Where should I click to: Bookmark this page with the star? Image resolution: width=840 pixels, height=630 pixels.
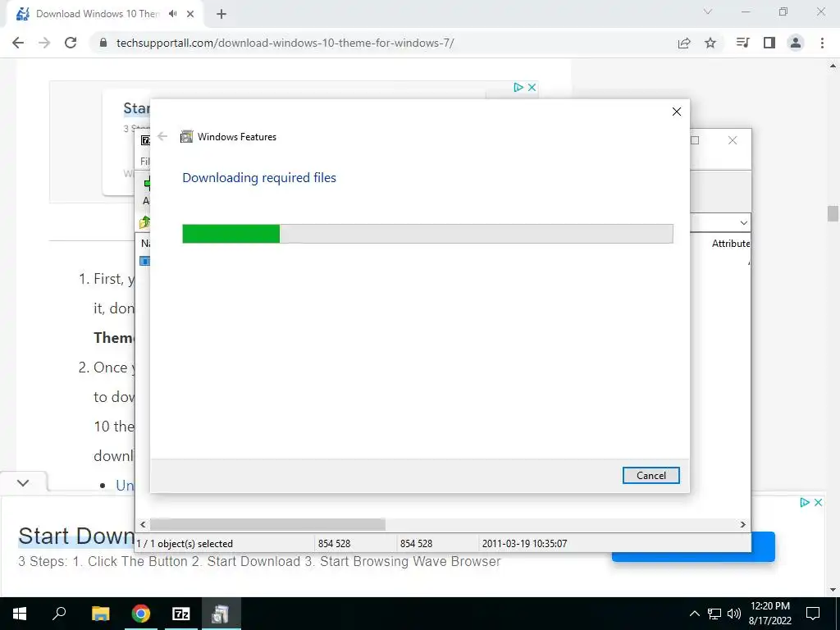710,43
